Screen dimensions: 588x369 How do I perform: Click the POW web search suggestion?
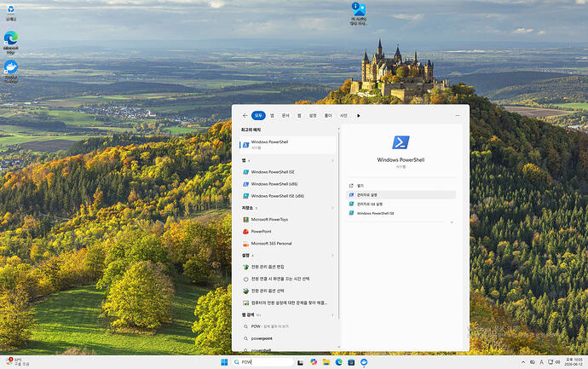click(x=288, y=326)
